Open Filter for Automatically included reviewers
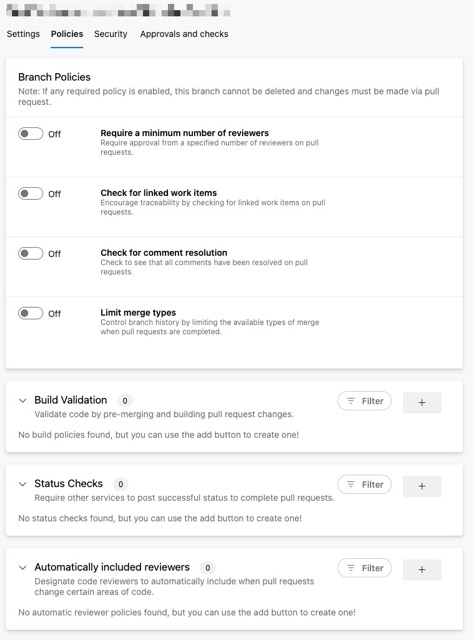 [x=364, y=568]
